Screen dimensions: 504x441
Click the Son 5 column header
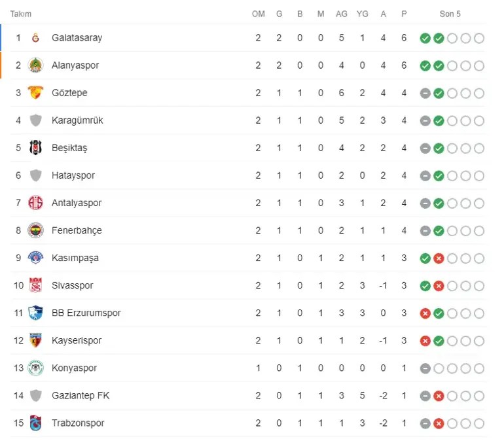(x=450, y=14)
